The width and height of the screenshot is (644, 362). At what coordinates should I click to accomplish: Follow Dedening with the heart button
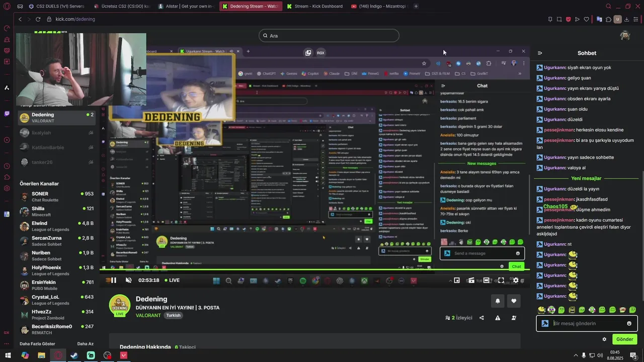(514, 301)
